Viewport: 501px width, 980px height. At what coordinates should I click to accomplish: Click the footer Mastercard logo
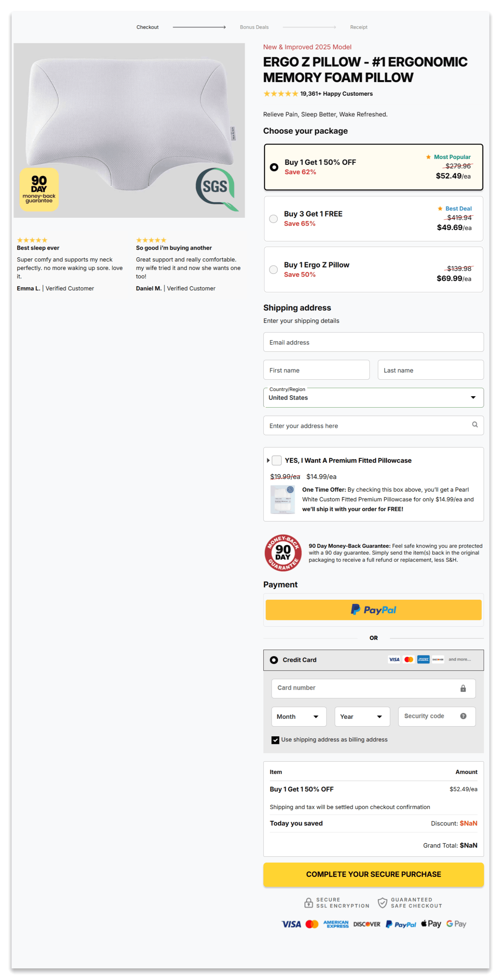pos(312,924)
